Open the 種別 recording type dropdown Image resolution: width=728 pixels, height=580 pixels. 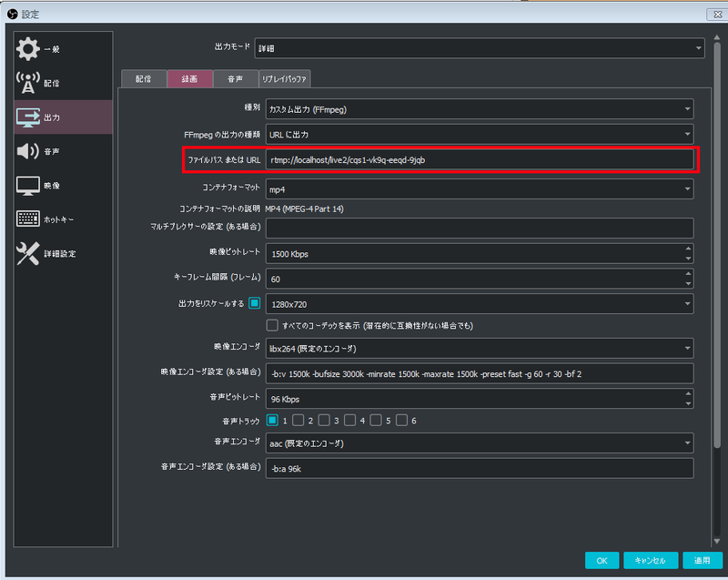(480, 109)
